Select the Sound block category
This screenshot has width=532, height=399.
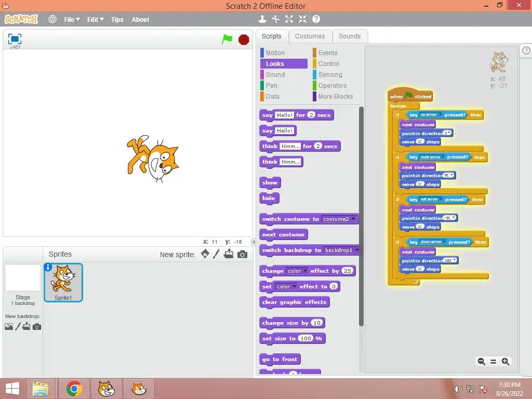275,75
